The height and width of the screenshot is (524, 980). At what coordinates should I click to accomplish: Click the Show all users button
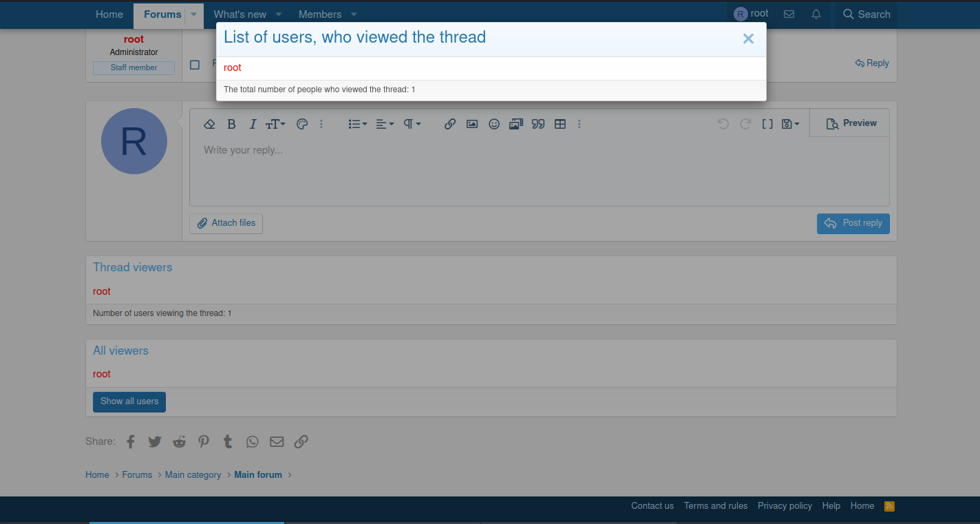129,401
